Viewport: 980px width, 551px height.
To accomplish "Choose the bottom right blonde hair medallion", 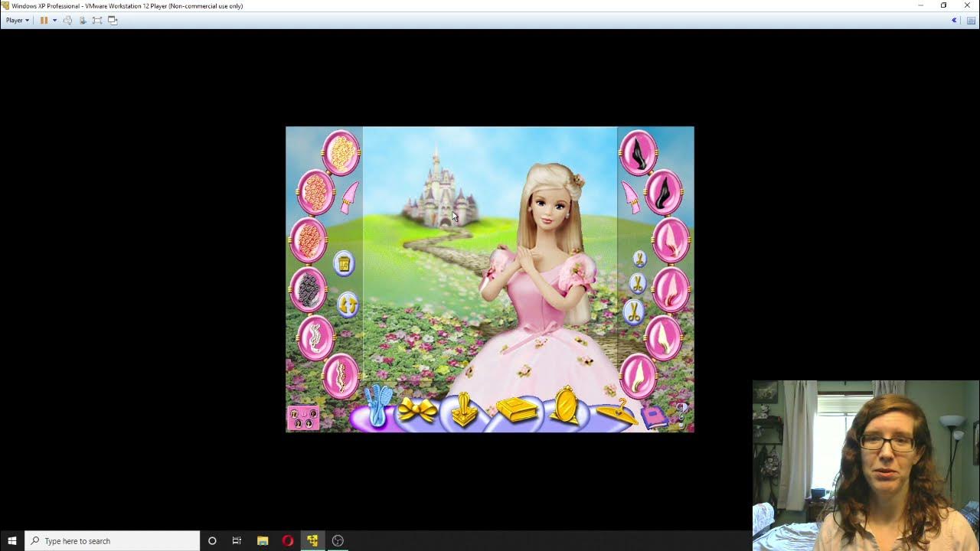I will tap(638, 376).
